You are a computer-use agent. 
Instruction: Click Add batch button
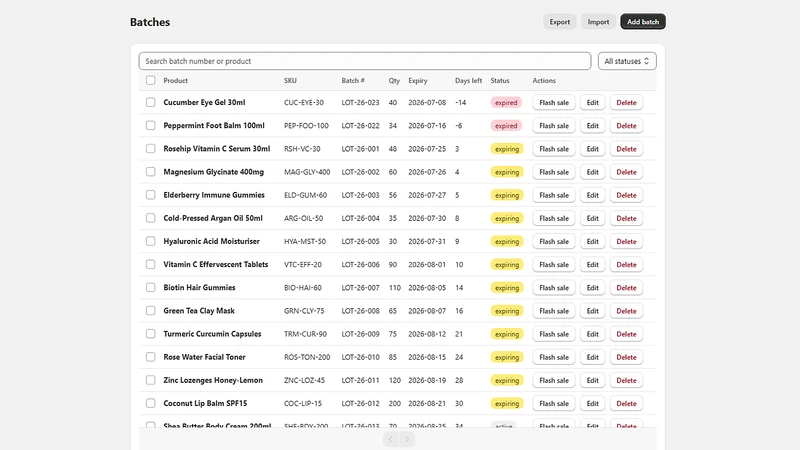pyautogui.click(x=643, y=22)
